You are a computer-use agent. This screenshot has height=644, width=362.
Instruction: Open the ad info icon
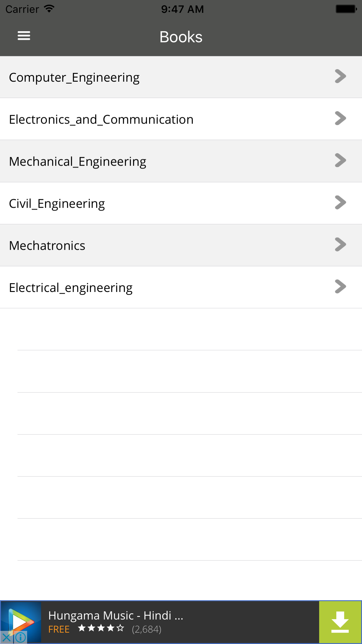(x=20, y=638)
